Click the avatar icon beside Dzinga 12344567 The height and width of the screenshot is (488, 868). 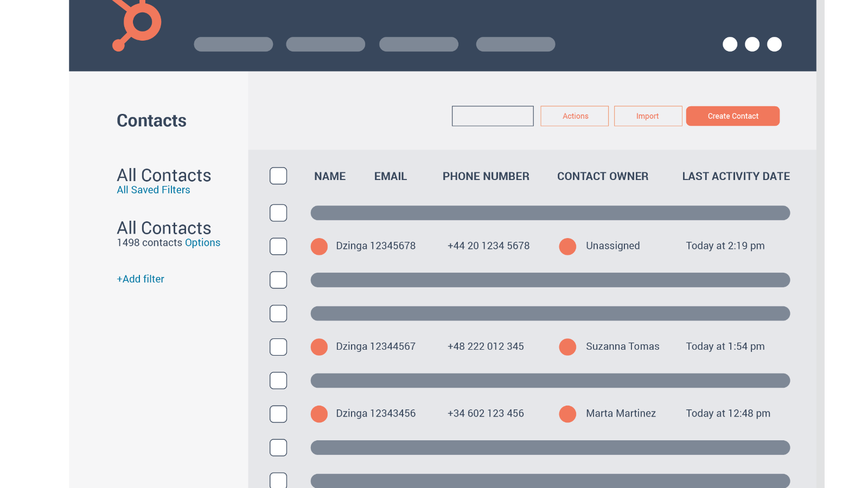[319, 347]
